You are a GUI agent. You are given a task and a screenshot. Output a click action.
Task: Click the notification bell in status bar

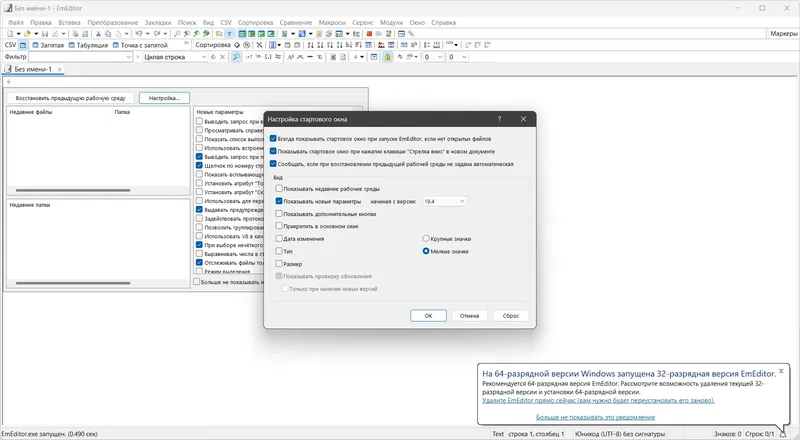point(783,434)
